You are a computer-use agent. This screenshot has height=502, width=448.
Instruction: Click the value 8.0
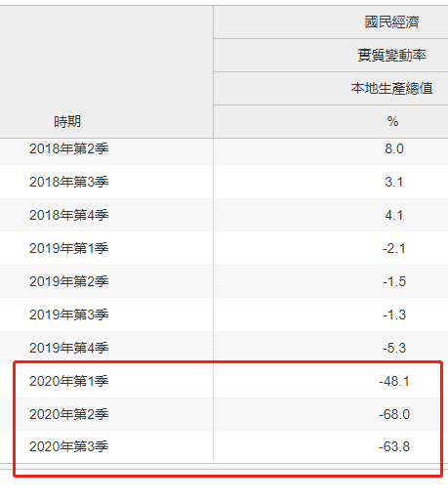[x=394, y=148]
